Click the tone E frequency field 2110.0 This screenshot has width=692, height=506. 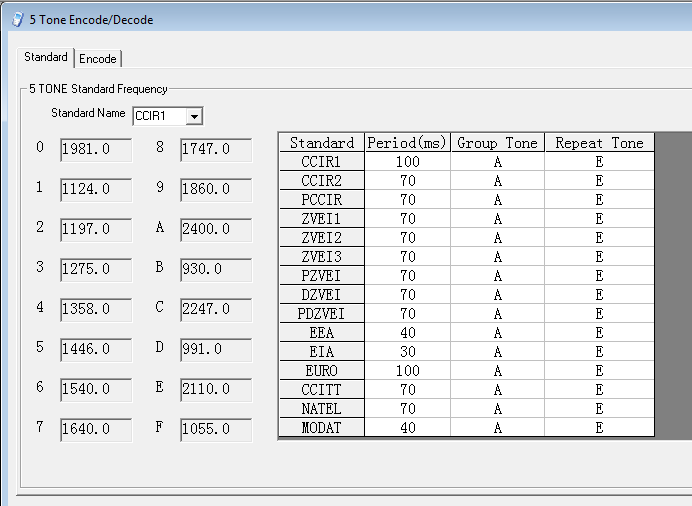[216, 390]
